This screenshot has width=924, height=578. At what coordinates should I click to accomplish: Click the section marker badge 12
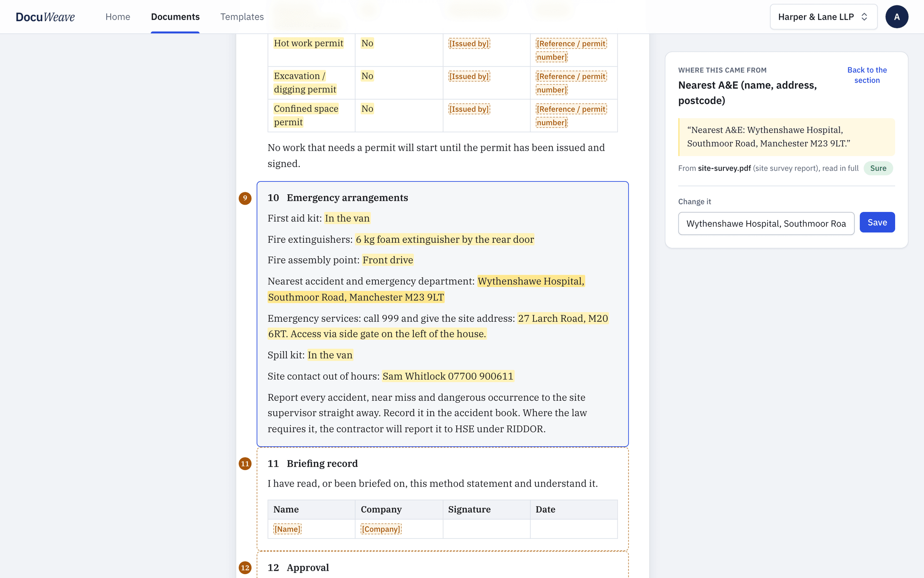245,568
